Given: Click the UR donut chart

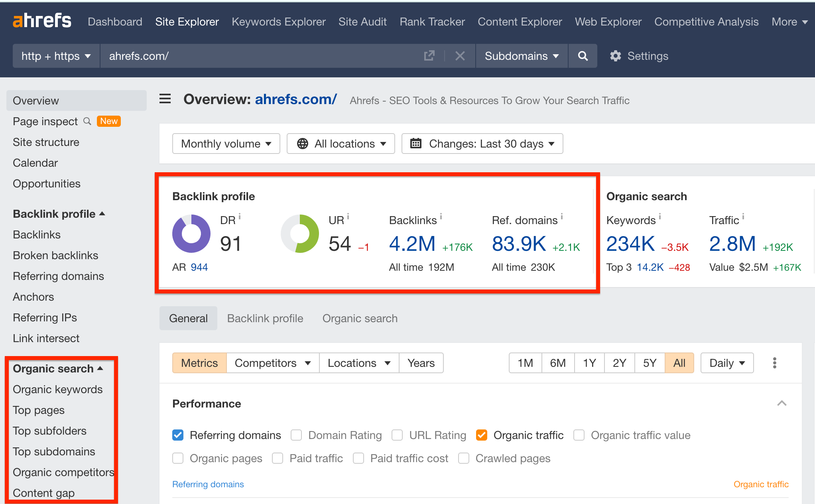Looking at the screenshot, I should pos(300,234).
